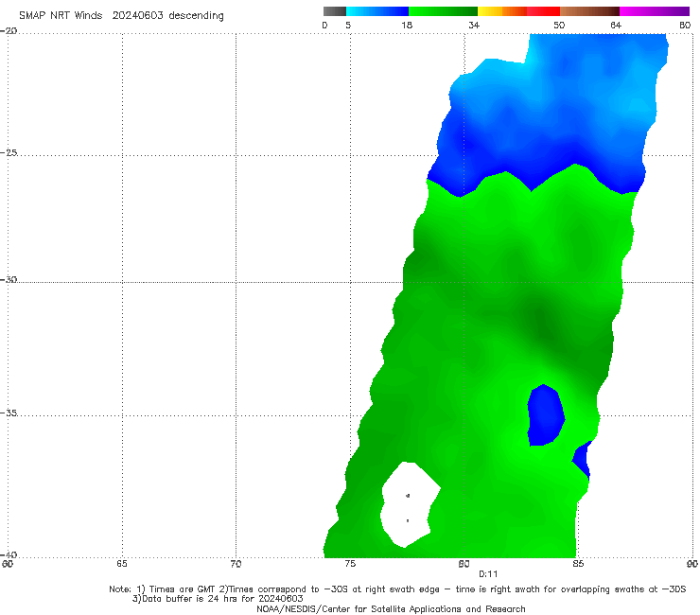The image size is (700, 615).
Task: Click the swath time label 'D:11'
Action: tap(488, 574)
